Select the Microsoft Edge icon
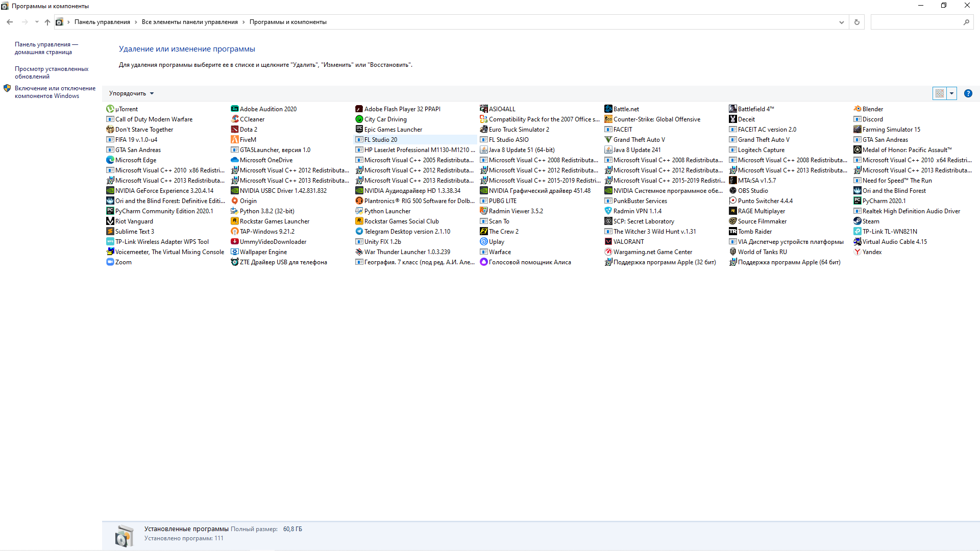Viewport: 980px width, 551px height. [x=110, y=160]
